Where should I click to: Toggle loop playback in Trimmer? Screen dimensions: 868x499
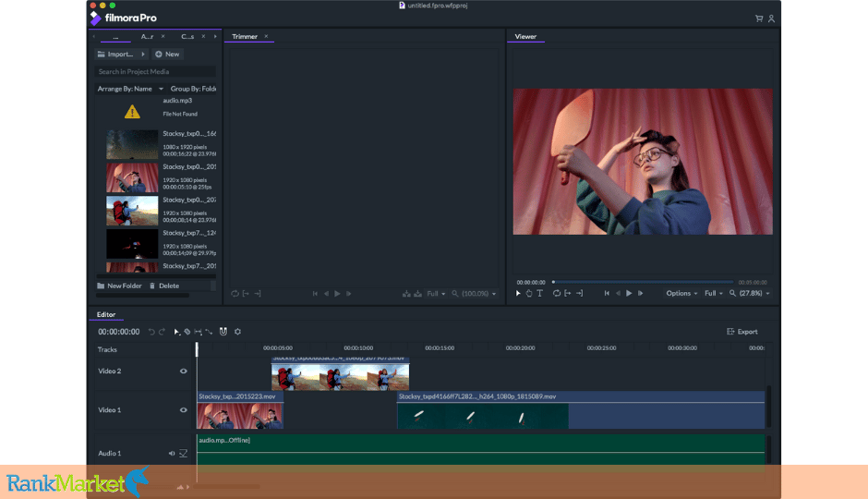(x=235, y=294)
